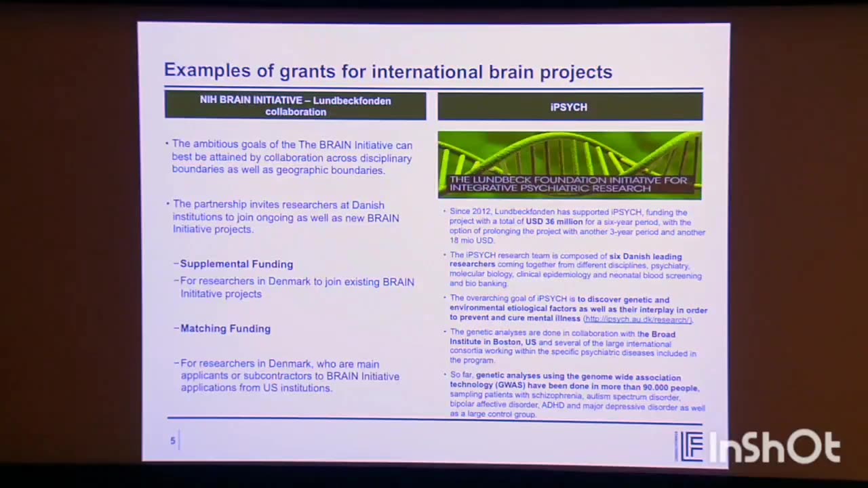
Task: Click the slide title 'Examples of grants for international brain projects'
Action: coord(388,71)
